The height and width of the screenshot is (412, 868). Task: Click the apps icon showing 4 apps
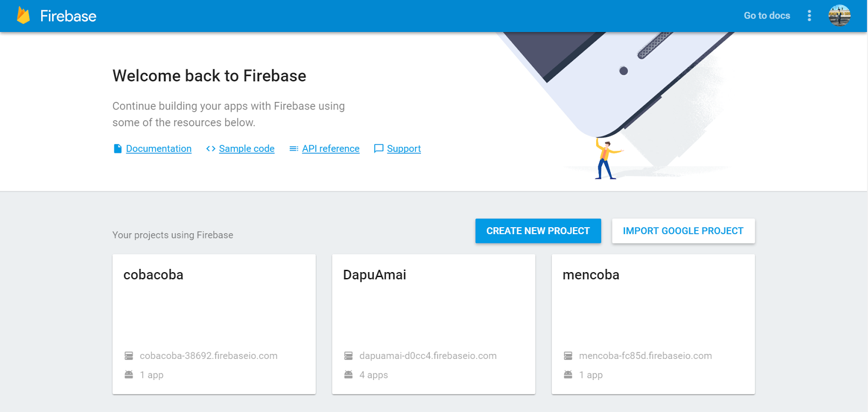[348, 374]
